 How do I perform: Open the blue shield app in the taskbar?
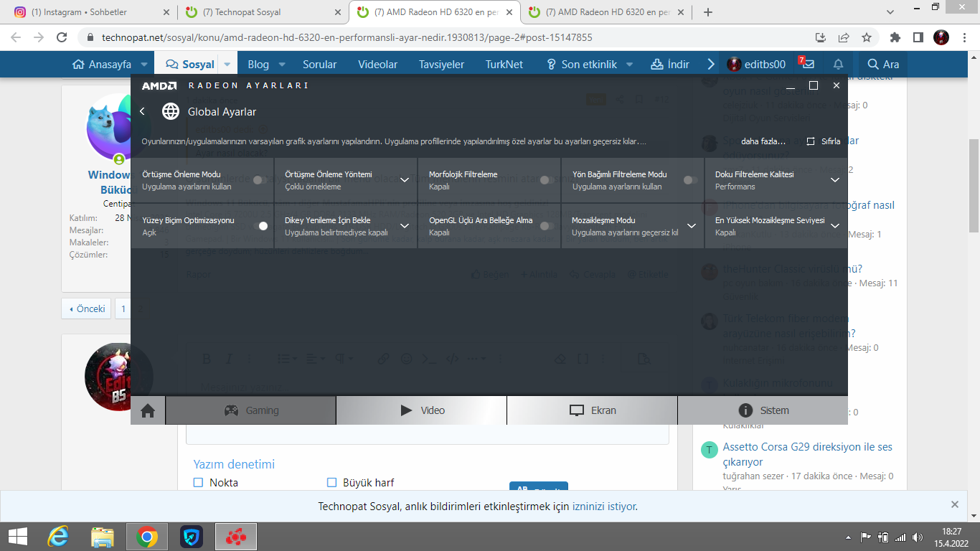click(192, 537)
